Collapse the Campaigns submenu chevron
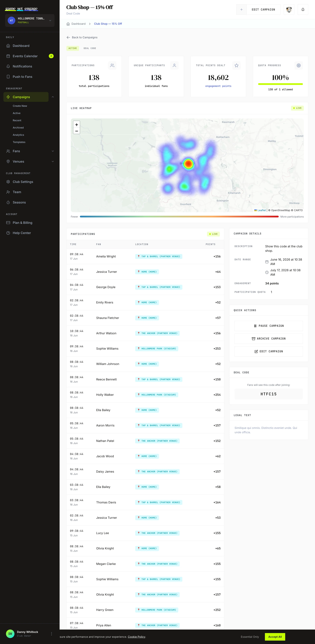Viewport: 315px width, 644px height. tap(53, 97)
